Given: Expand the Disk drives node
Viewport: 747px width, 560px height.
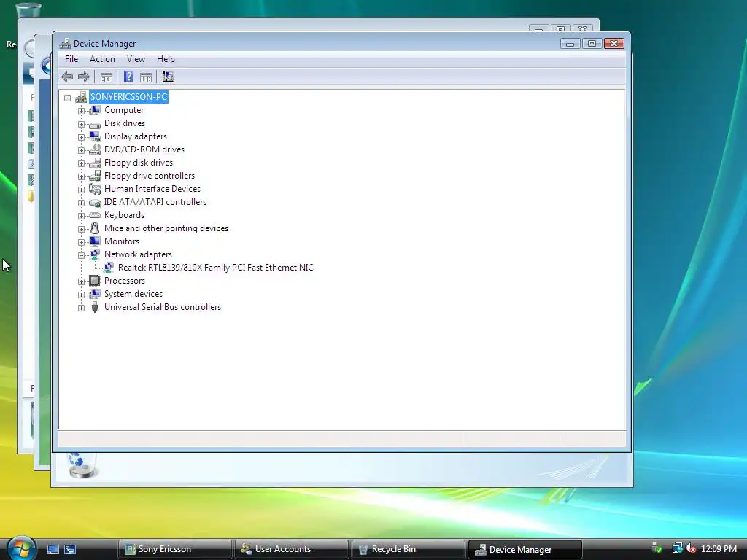Looking at the screenshot, I should click(82, 124).
